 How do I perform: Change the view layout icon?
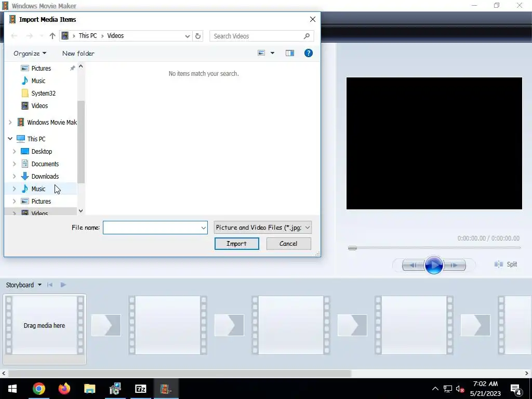[x=261, y=53]
